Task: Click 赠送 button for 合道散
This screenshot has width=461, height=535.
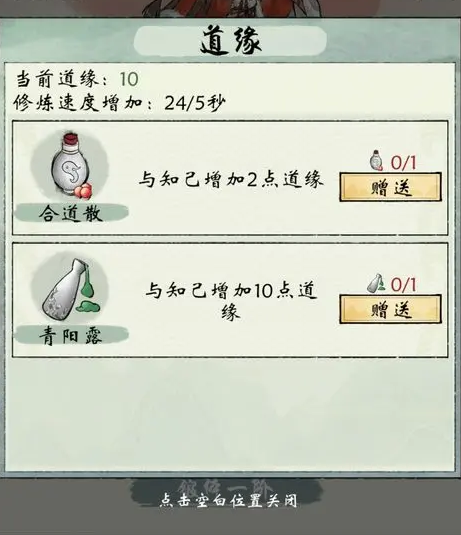Action: pyautogui.click(x=390, y=187)
